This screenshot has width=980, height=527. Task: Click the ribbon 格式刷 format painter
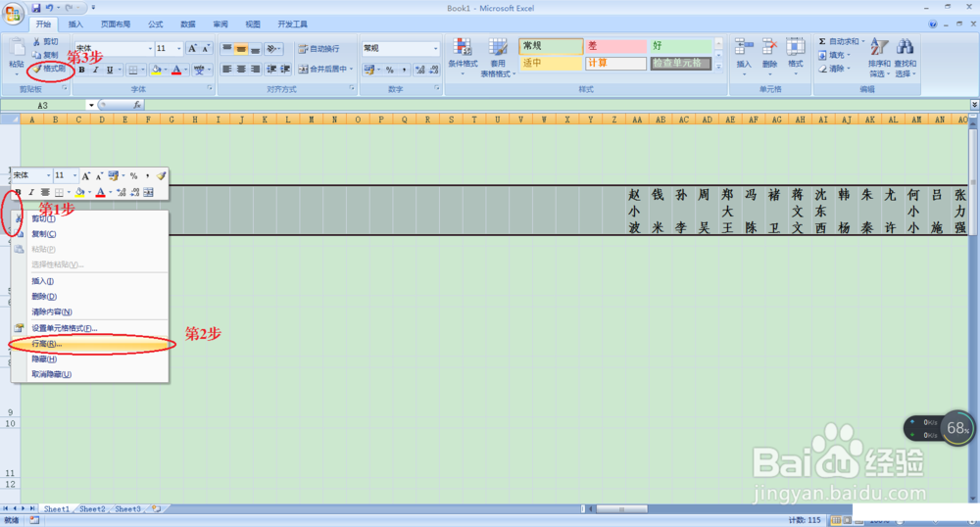[x=49, y=69]
